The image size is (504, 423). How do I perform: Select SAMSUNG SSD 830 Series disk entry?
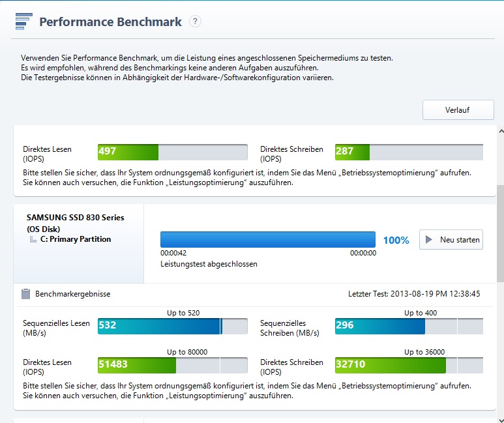click(75, 223)
